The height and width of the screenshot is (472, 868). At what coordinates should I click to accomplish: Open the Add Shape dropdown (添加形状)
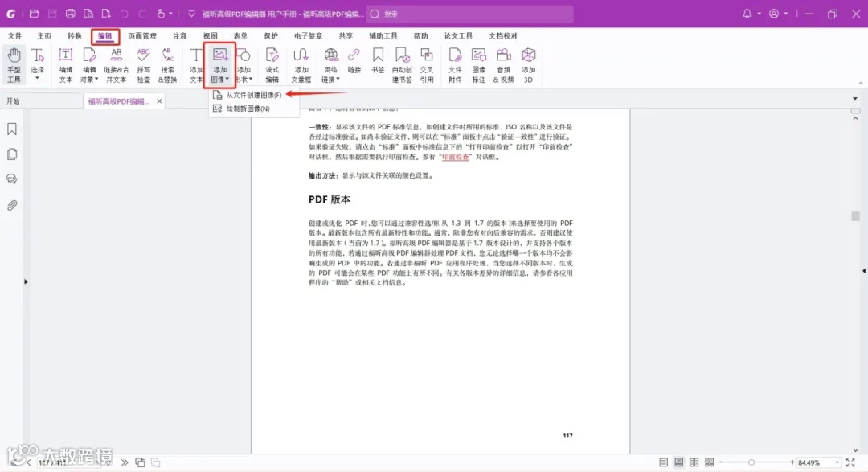tap(244, 65)
